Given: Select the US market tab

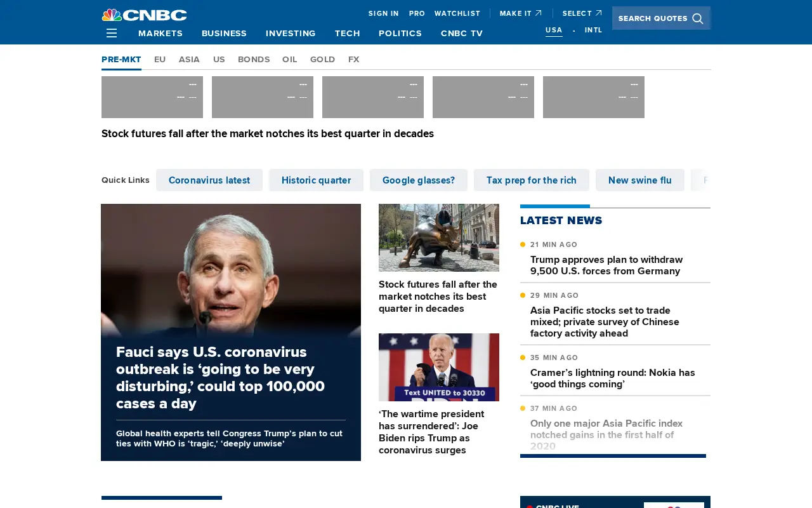Looking at the screenshot, I should [x=219, y=60].
